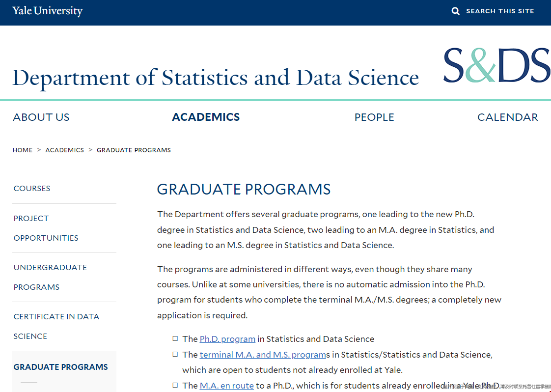
Task: Open CERTIFICATE IN DATA SCIENCE sidebar link
Action: 56,326
